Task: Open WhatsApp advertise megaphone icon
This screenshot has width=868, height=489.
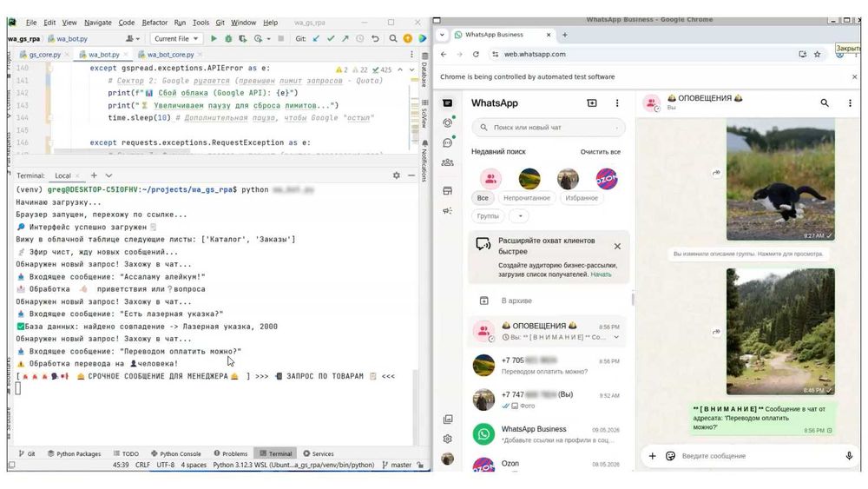Action: 447,210
